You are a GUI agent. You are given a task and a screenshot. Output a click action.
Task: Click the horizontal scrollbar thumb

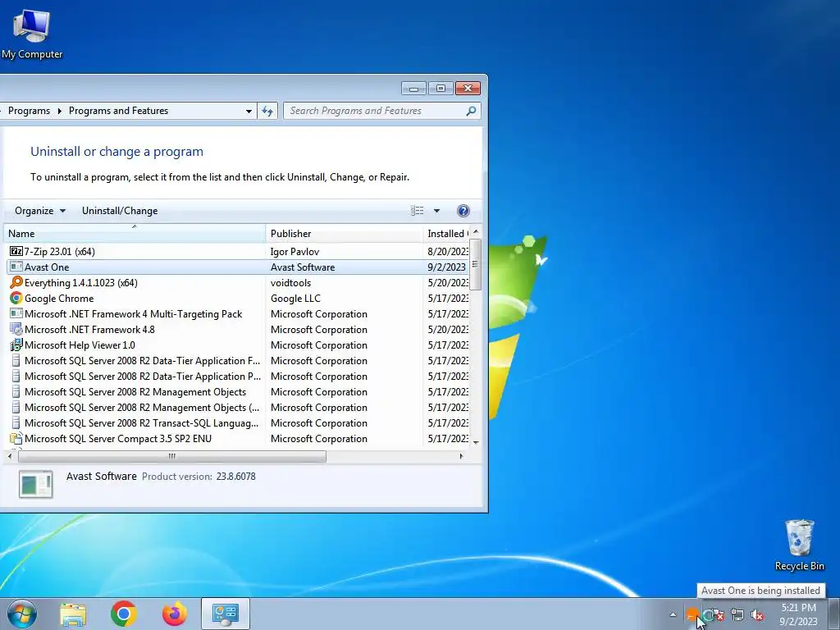pyautogui.click(x=172, y=456)
